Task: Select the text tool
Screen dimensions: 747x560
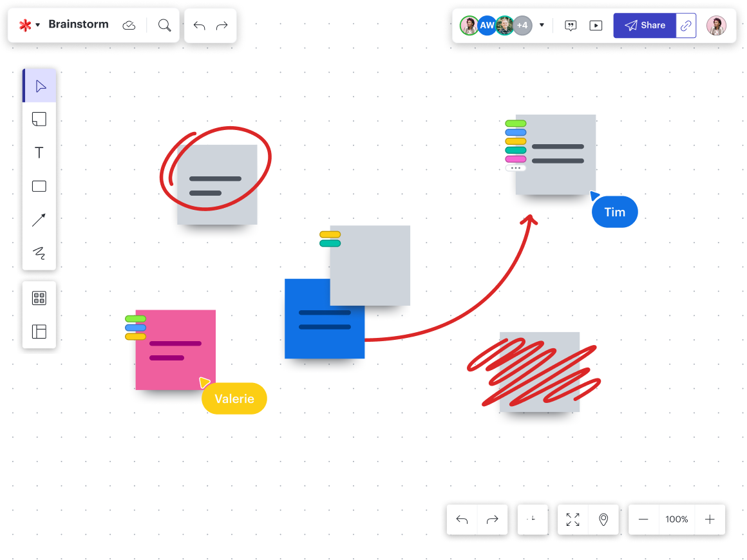Action: click(39, 153)
